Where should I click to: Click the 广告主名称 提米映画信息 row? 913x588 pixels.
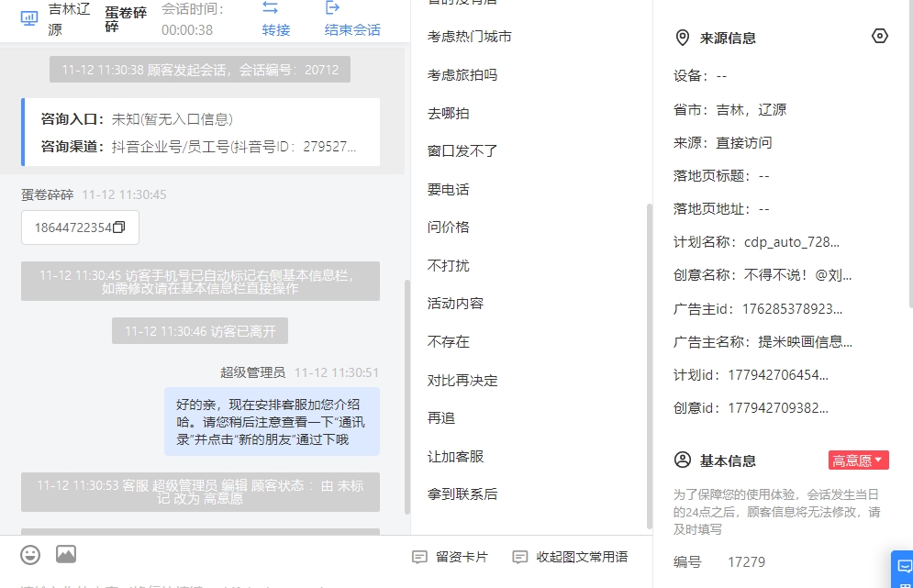click(763, 342)
